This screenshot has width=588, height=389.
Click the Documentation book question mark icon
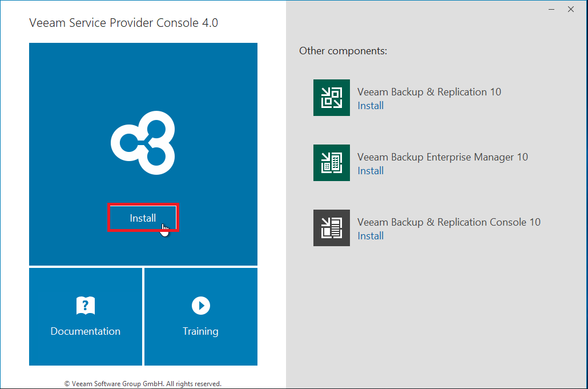click(x=86, y=306)
